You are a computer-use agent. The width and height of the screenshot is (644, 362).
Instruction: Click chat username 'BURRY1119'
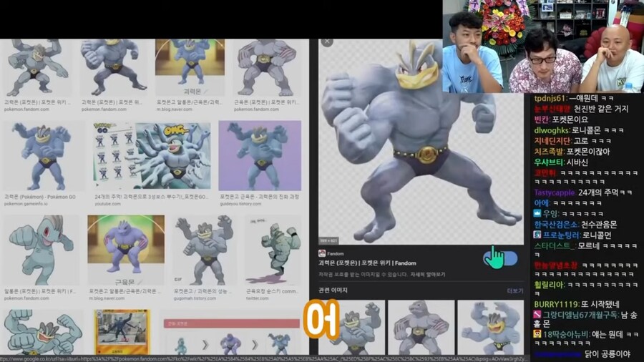556,304
